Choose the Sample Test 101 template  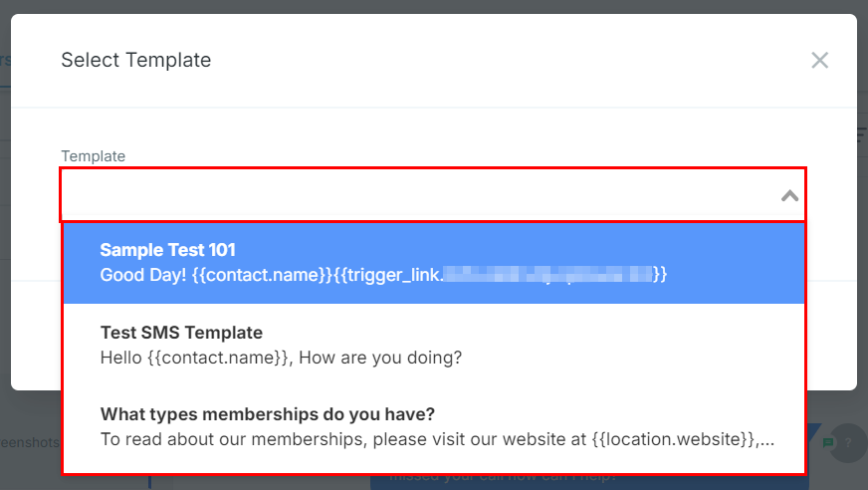[434, 263]
